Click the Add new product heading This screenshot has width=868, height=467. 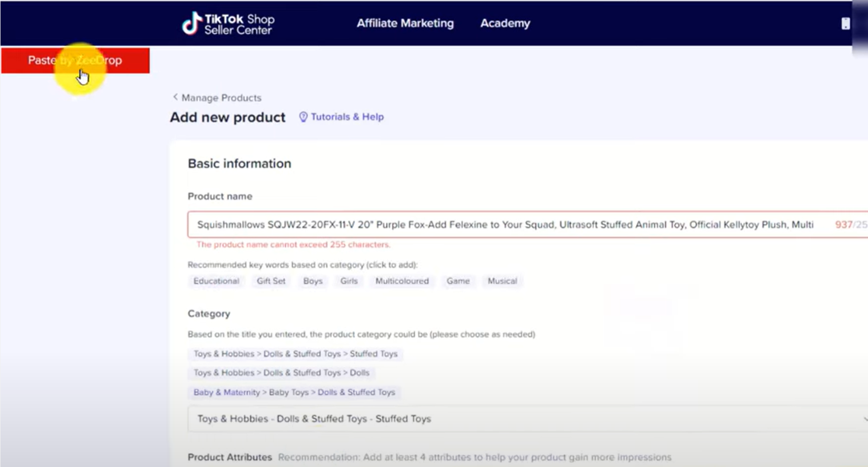pyautogui.click(x=228, y=117)
